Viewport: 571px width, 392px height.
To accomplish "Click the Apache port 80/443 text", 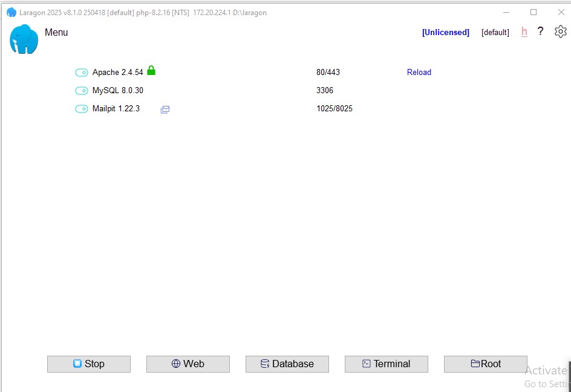I will click(328, 73).
